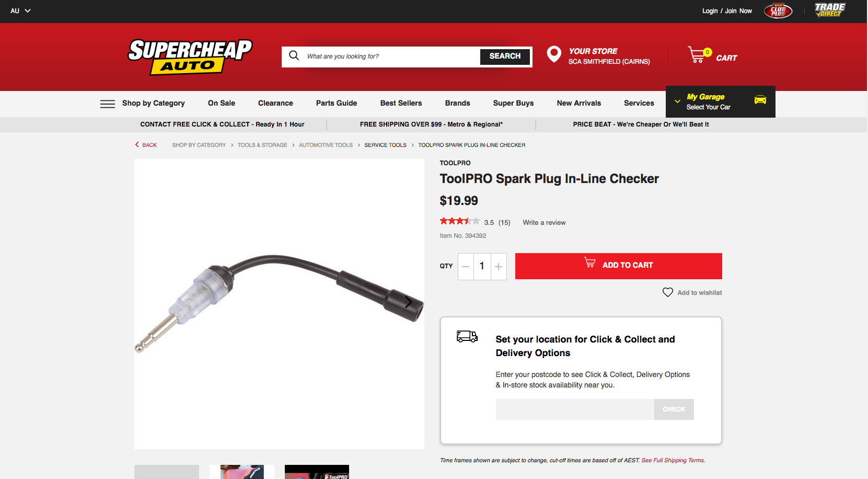This screenshot has height=479, width=868.
Task: Click the star rating display
Action: (459, 221)
